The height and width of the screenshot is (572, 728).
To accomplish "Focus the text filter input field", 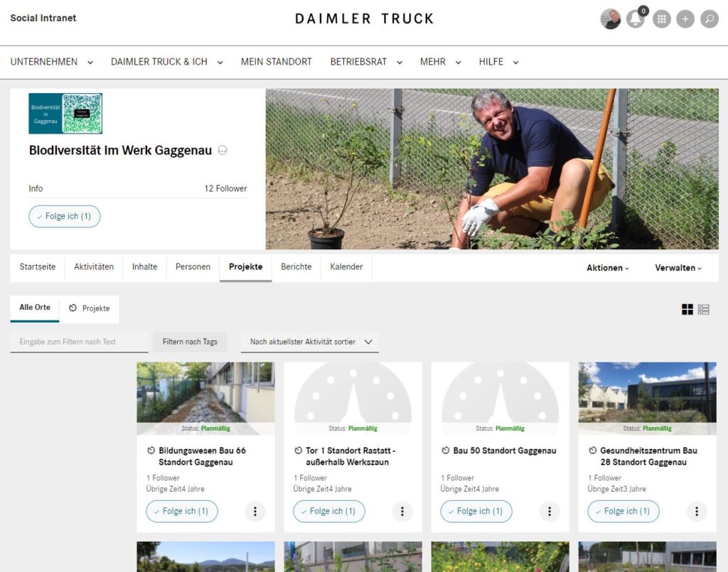I will tap(79, 342).
